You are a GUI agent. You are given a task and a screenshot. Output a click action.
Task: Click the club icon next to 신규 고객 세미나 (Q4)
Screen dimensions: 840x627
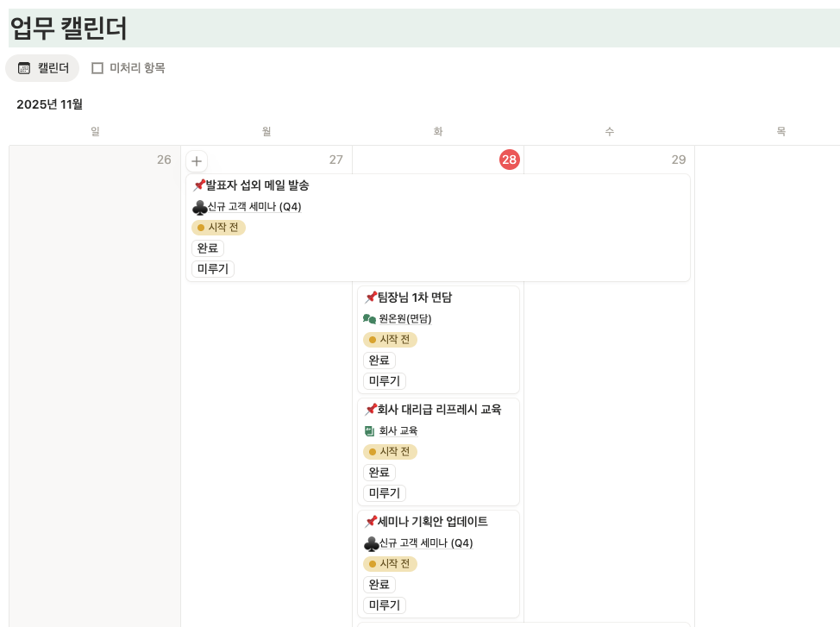(x=198, y=207)
